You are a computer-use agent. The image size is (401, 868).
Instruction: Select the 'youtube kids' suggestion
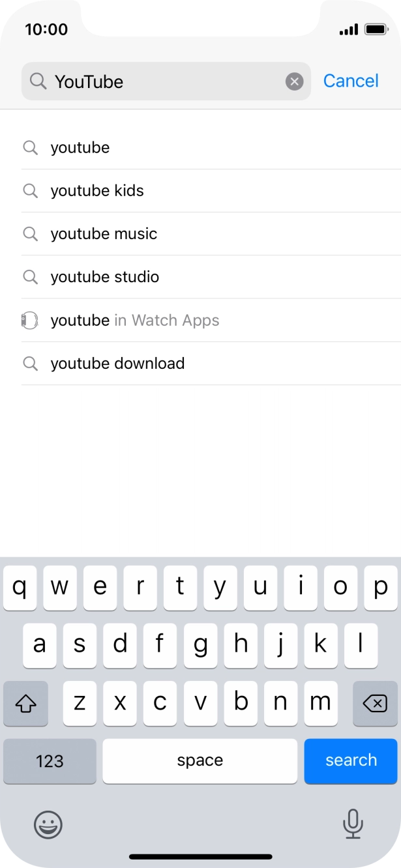tap(97, 190)
